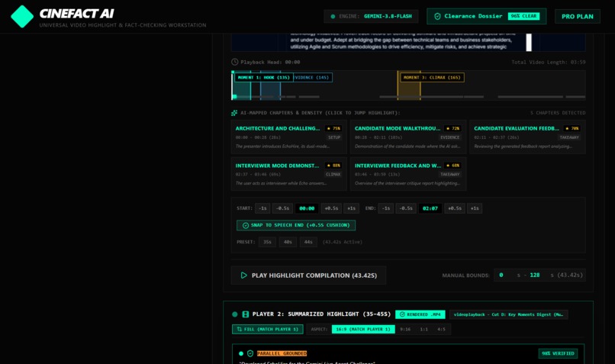The height and width of the screenshot is (364, 615).
Task: Click the CineFact AI diamond logo
Action: click(22, 17)
